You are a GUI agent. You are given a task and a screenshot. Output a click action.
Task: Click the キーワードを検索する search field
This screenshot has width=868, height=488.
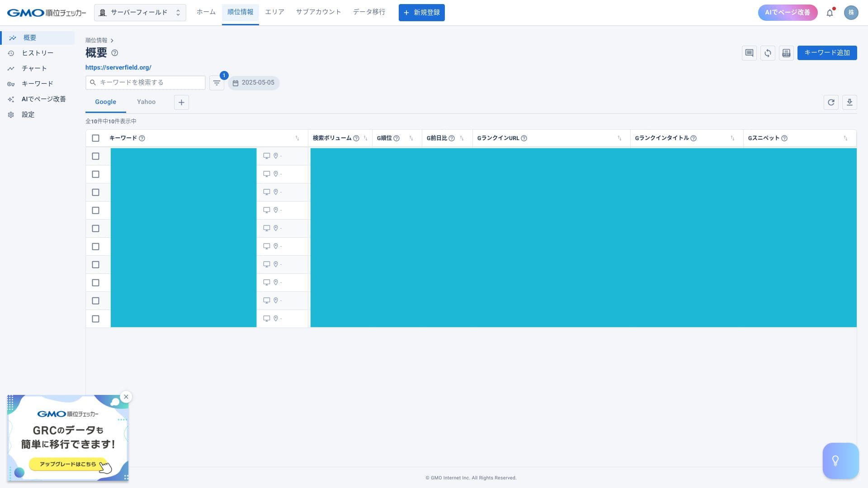coord(146,83)
